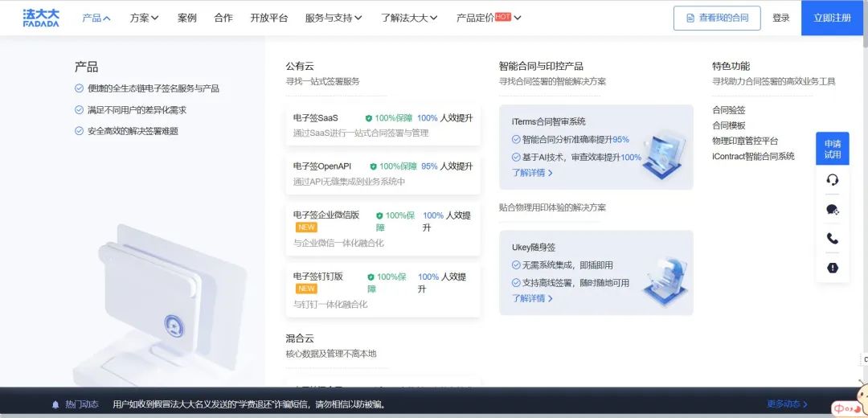Expand the 方案 dropdown menu
This screenshot has width=868, height=418.
145,18
